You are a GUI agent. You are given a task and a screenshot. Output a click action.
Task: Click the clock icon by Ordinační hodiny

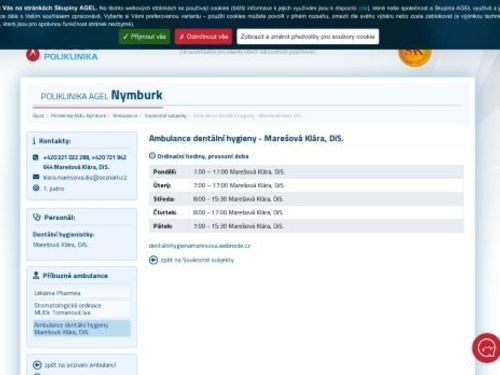pyautogui.click(x=152, y=156)
